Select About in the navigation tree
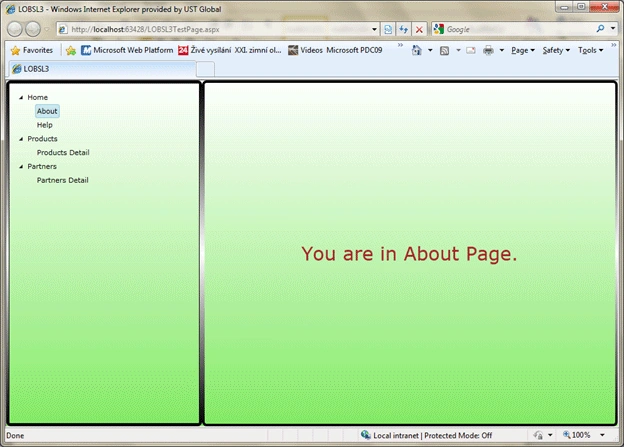Image resolution: width=624 pixels, height=447 pixels. [47, 111]
